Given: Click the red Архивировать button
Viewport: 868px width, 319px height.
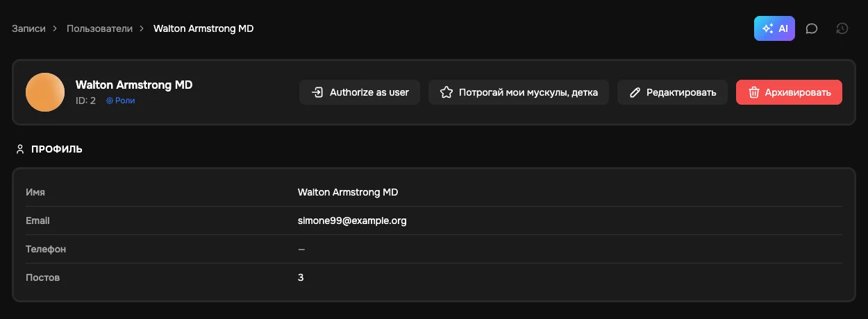Looking at the screenshot, I should 789,92.
